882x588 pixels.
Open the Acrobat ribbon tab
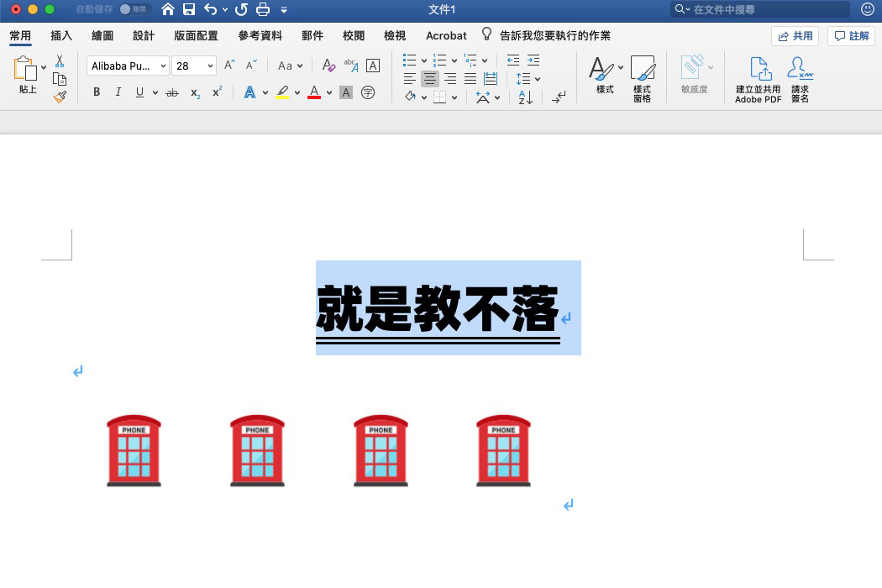[445, 35]
